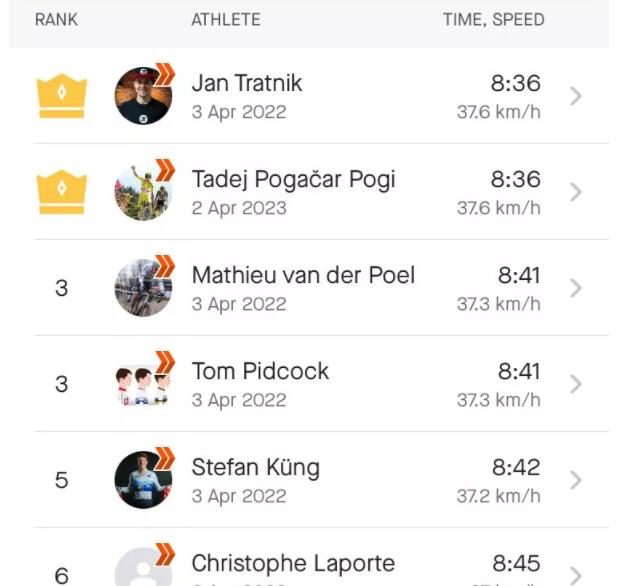Click the gold crown beside Jan Tratnik
617x586 pixels.
click(61, 96)
